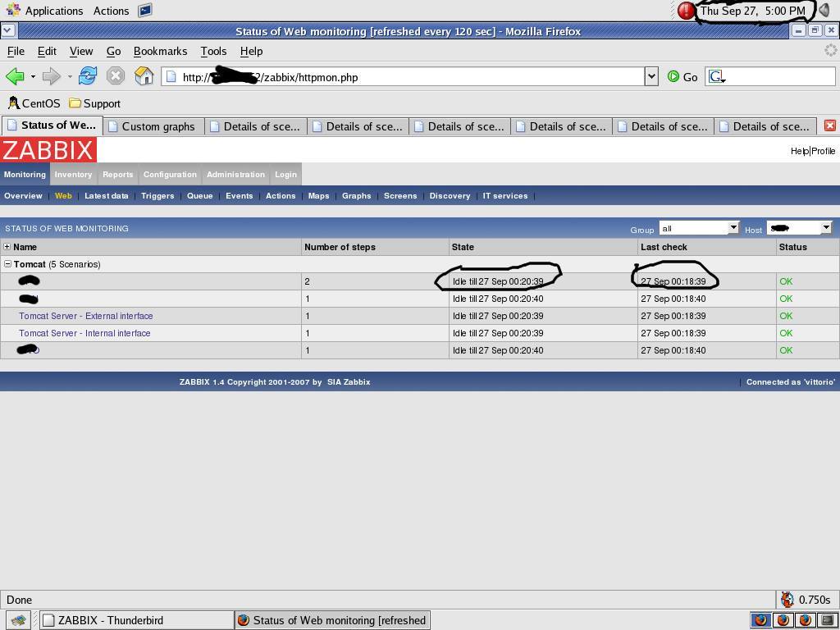Close current tab using red X button
Image resolution: width=840 pixels, height=630 pixels.
[830, 126]
